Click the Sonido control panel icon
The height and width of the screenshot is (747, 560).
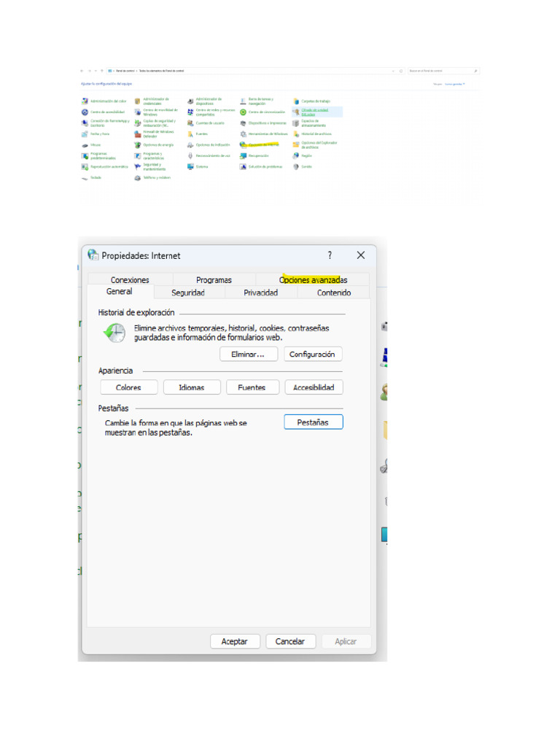click(296, 166)
